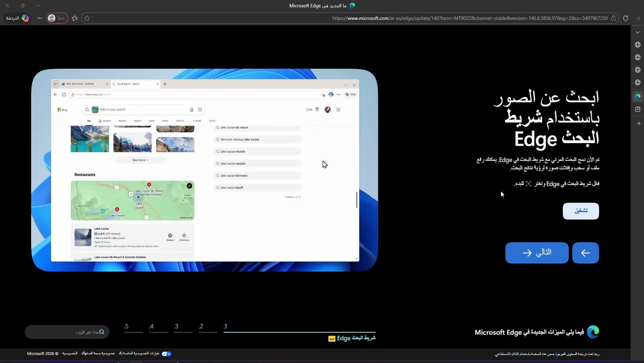
Task: Open the Copilot chat button (الدردشة)
Action: [x=17, y=18]
